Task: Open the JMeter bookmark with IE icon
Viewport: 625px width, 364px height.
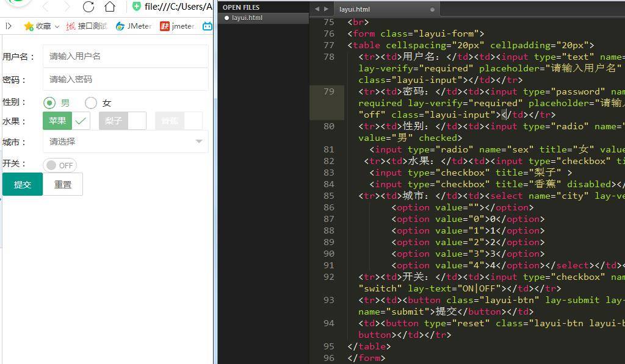Action: click(x=134, y=26)
